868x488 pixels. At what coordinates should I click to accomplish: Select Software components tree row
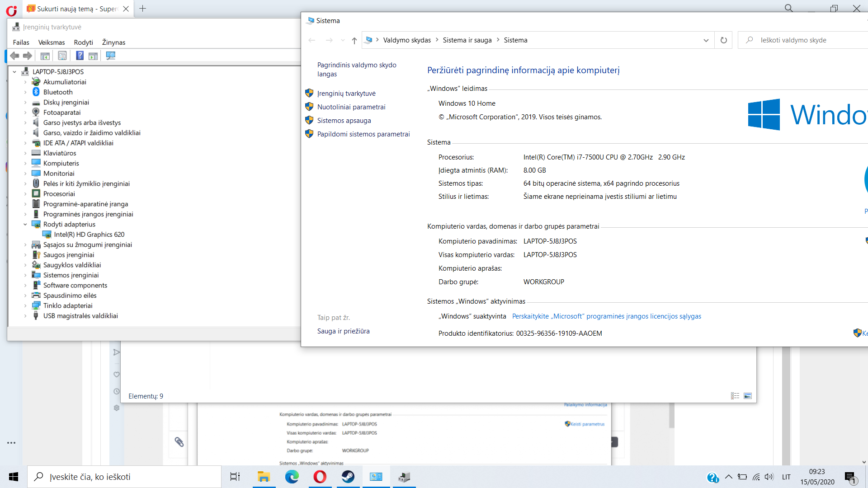point(75,285)
